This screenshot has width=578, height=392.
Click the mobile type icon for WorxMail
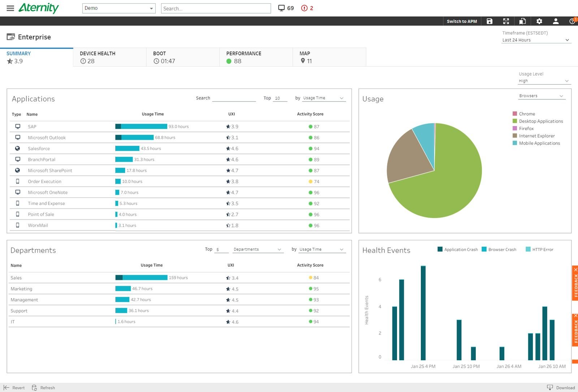coord(17,225)
